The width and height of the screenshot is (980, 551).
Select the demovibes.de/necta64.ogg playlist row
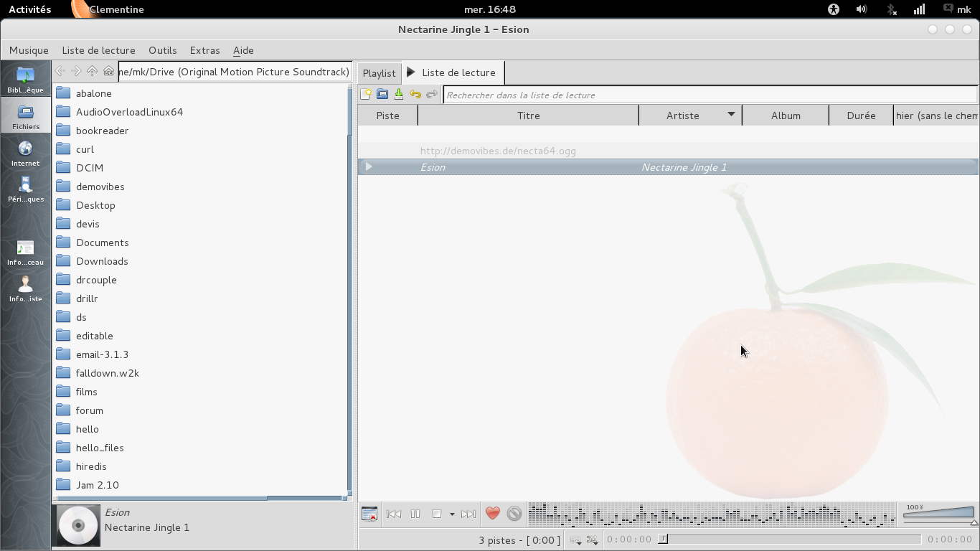(667, 151)
